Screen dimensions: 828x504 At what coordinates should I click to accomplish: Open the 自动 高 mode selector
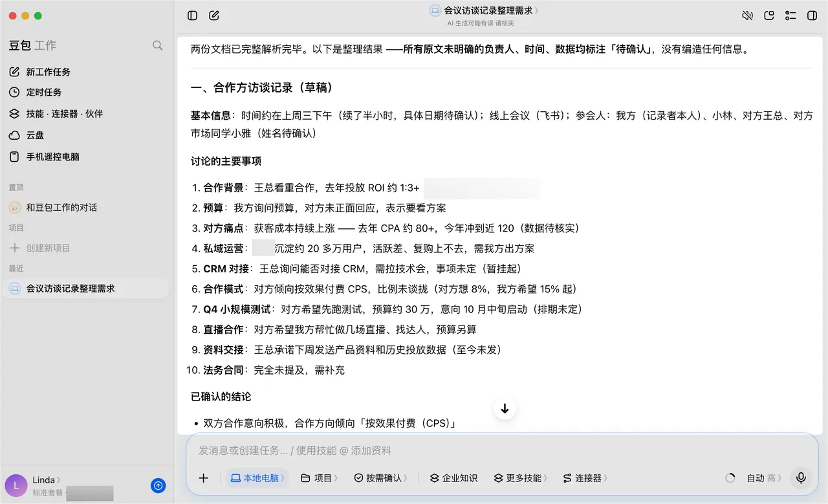pos(763,478)
